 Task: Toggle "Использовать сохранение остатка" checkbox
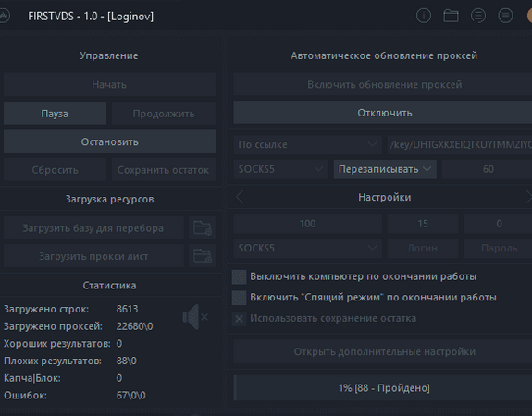(239, 319)
